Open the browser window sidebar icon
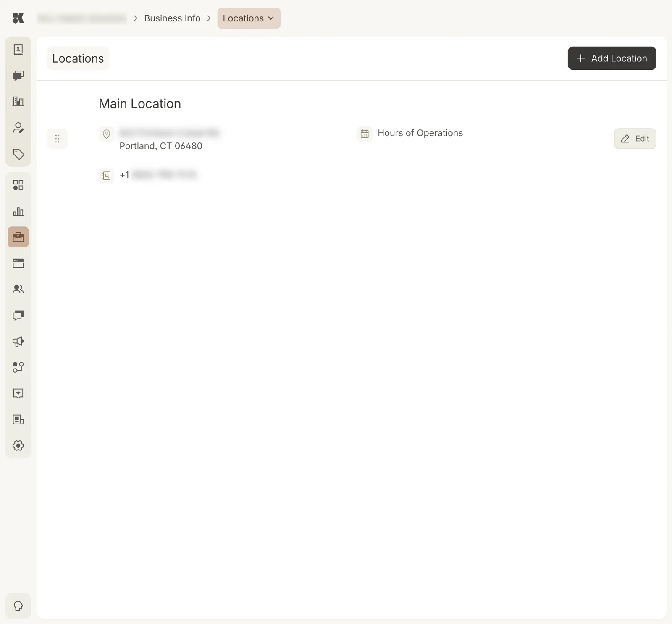672x624 pixels. 18,263
